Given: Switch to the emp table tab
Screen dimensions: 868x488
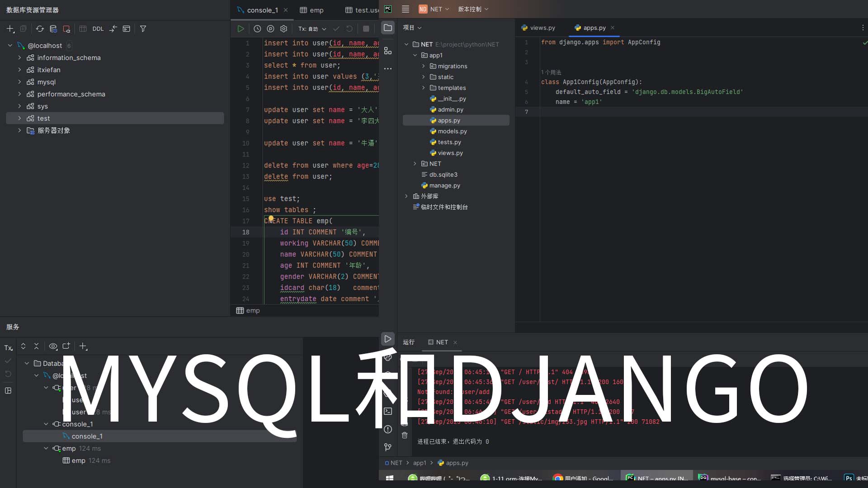Looking at the screenshot, I should (x=312, y=10).
